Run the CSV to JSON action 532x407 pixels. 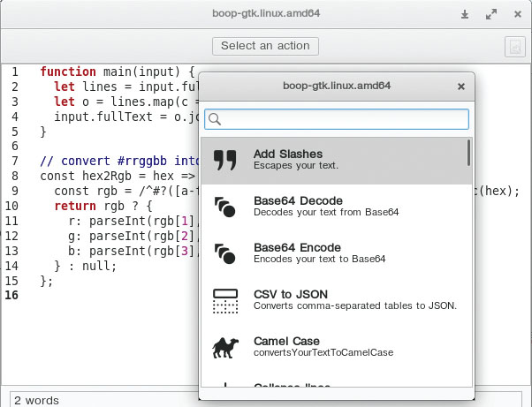(x=336, y=300)
